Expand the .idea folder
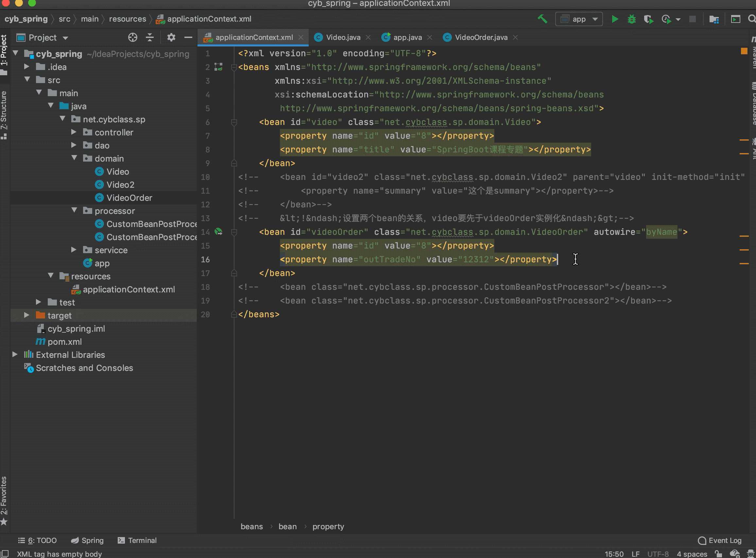 [x=27, y=67]
